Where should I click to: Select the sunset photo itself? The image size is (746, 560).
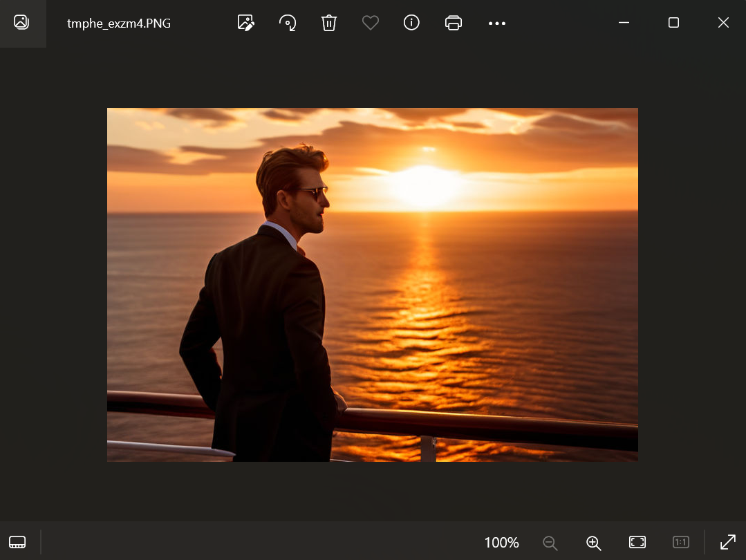pos(372,283)
